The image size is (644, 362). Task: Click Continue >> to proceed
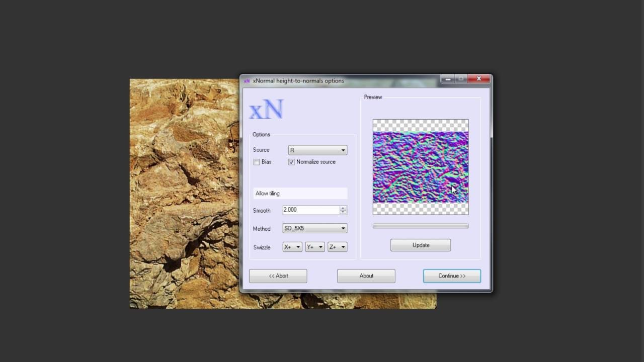tap(452, 276)
